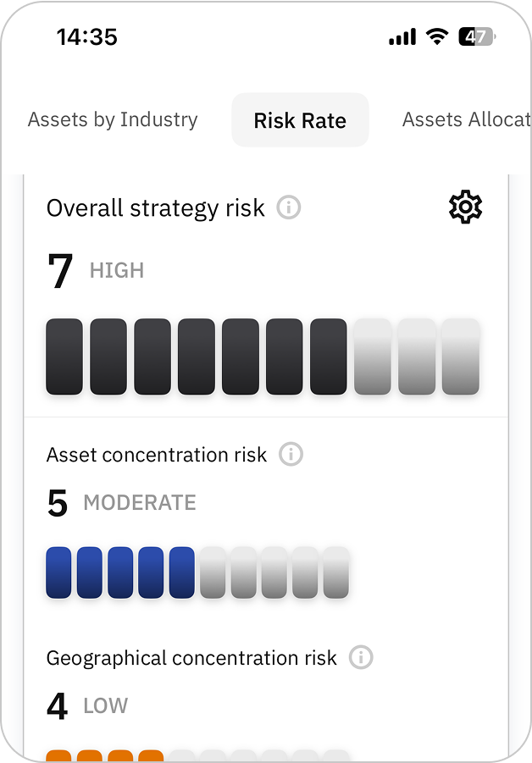This screenshot has height=763, width=532.
Task: Tap the Wi-Fi status icon
Action: [x=437, y=36]
